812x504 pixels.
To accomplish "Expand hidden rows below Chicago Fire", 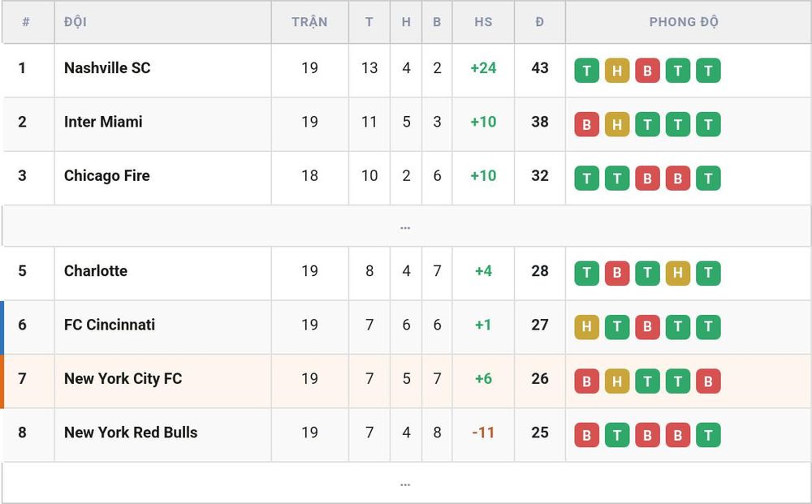I will (405, 226).
